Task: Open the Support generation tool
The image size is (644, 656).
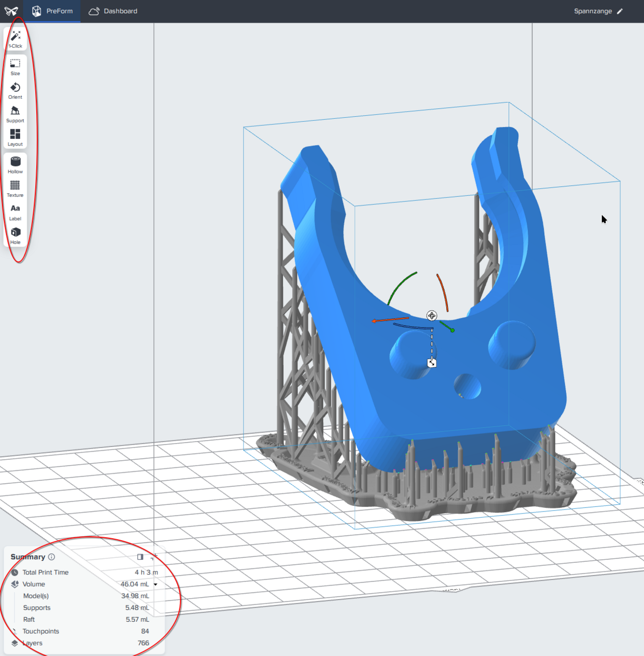Action: tap(15, 114)
